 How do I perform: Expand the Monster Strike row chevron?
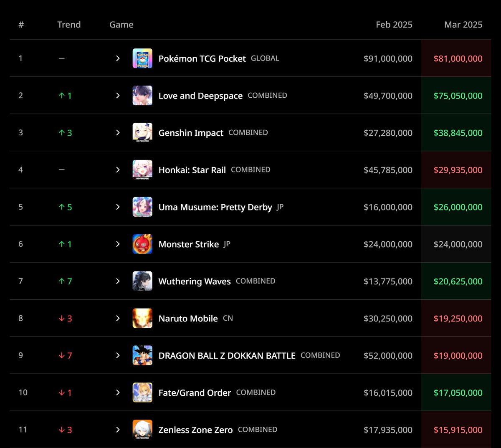click(118, 244)
